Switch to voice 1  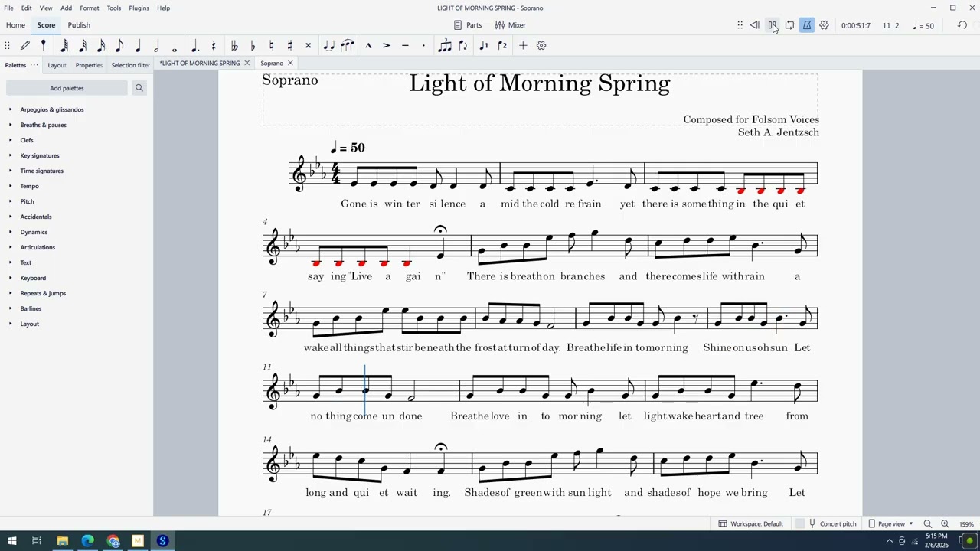(x=484, y=46)
